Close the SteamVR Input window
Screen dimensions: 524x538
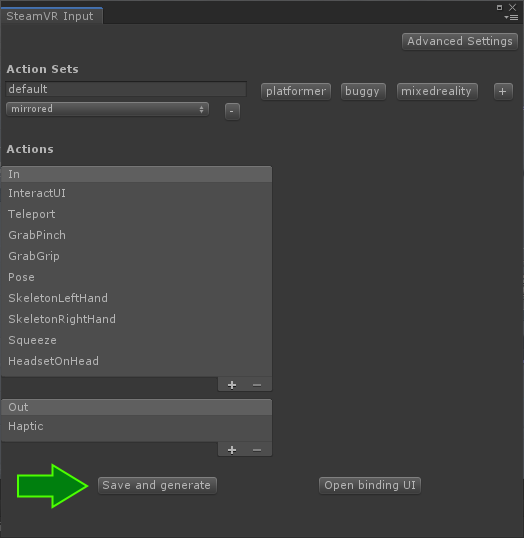[x=512, y=7]
